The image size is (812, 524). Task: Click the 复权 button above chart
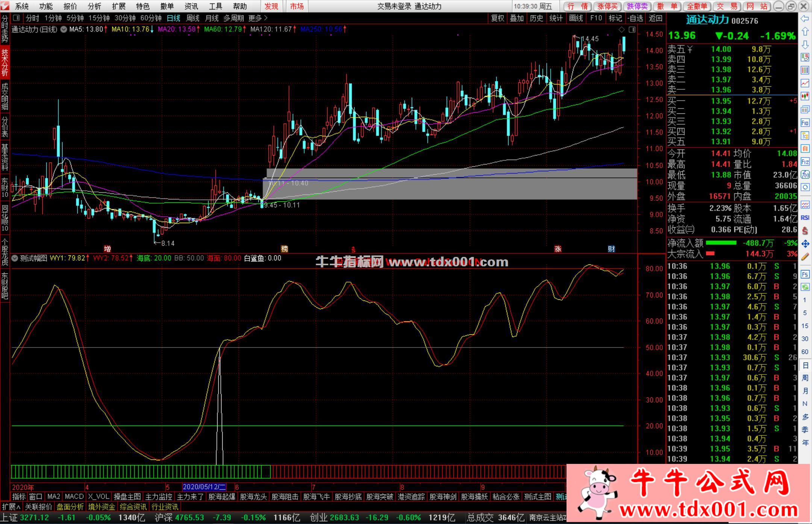click(498, 18)
